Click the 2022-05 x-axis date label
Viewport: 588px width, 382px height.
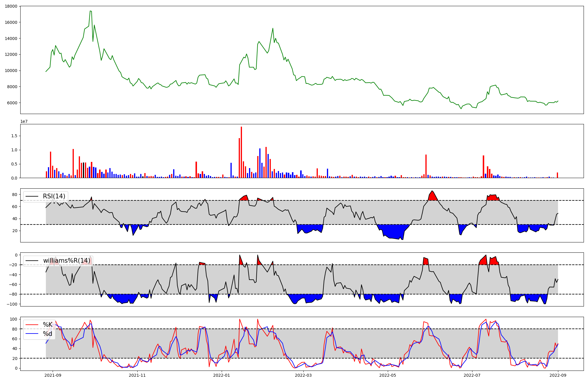click(x=387, y=375)
